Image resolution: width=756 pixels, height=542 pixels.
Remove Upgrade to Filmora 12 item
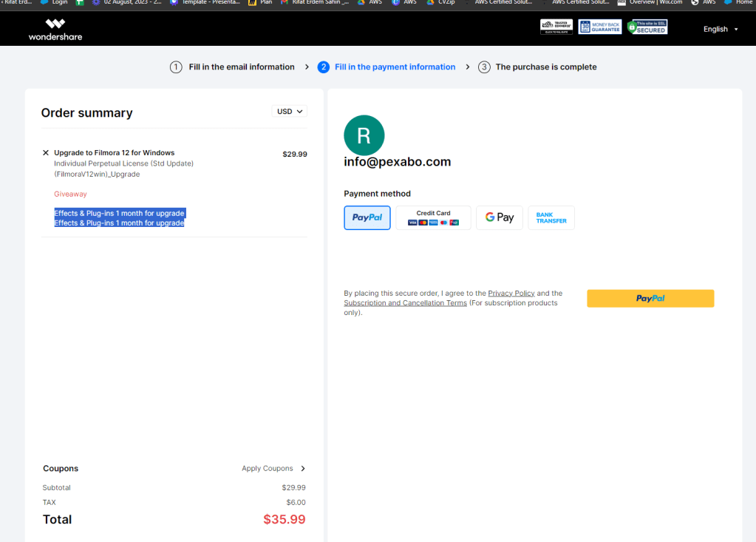(46, 153)
